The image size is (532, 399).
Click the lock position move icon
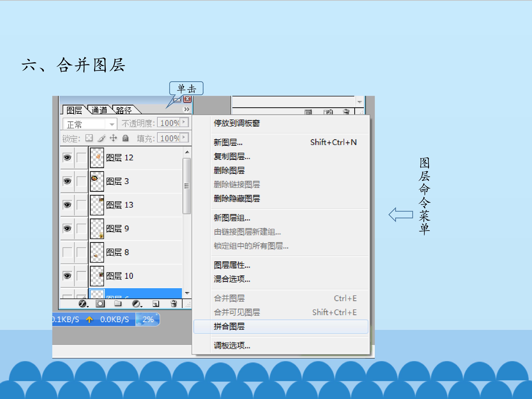(x=113, y=138)
